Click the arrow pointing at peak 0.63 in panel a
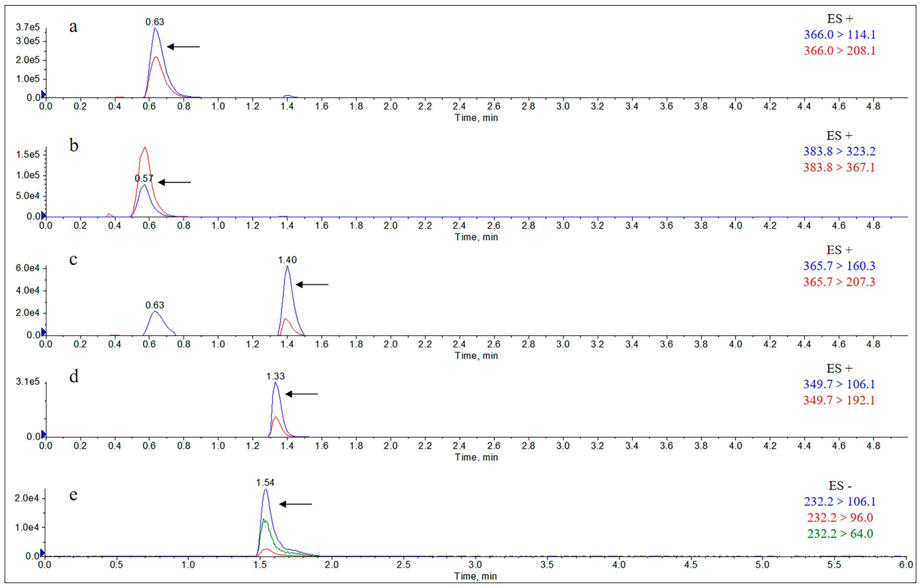 [183, 46]
